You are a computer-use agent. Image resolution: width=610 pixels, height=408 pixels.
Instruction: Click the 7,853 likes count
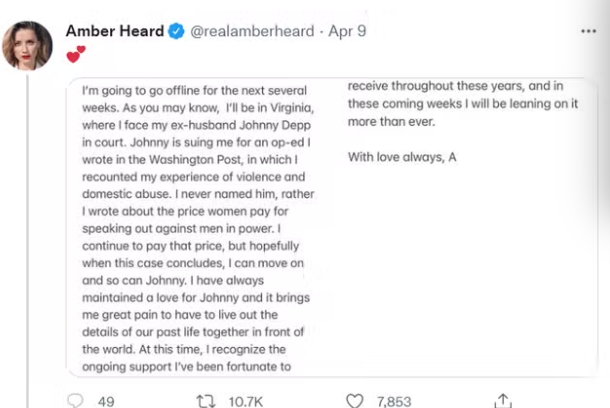pyautogui.click(x=396, y=401)
